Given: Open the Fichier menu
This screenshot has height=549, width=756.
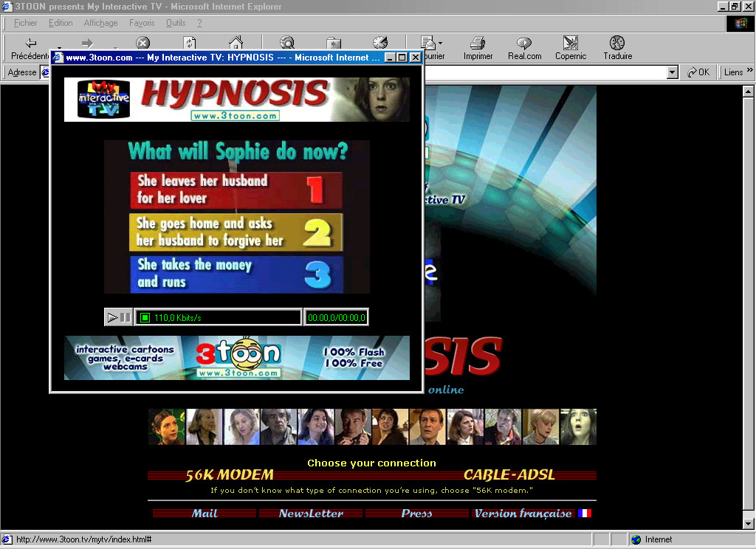Looking at the screenshot, I should [x=25, y=23].
